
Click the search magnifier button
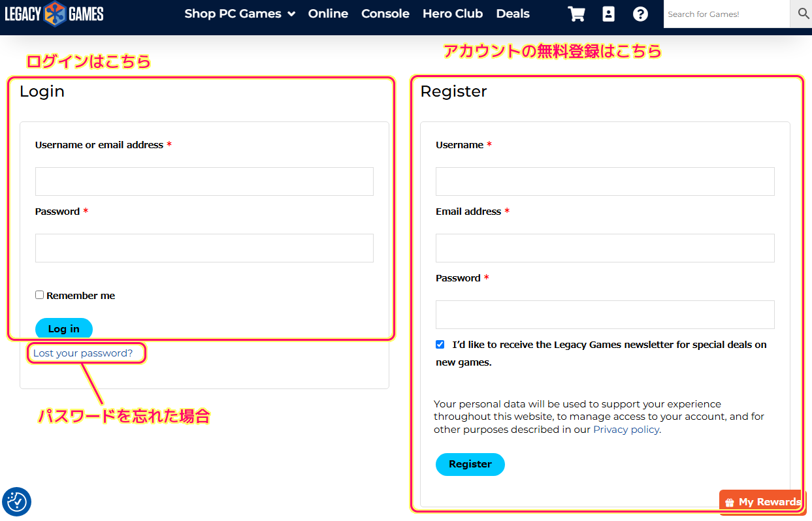click(803, 14)
